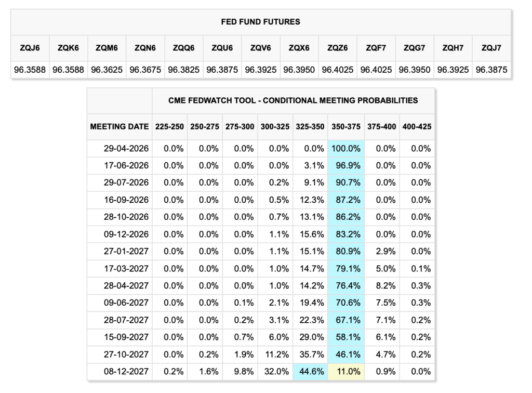Click the highlighted 44.6% cell
Viewport: 532px width, 393px height.
[311, 372]
